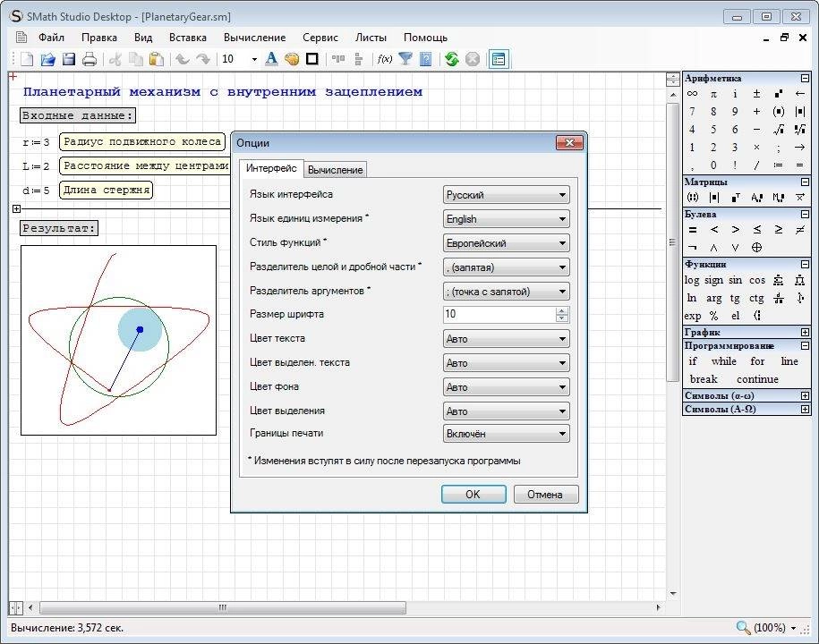
Task: Insert pi constant from Arithmetic panel
Action: click(713, 94)
